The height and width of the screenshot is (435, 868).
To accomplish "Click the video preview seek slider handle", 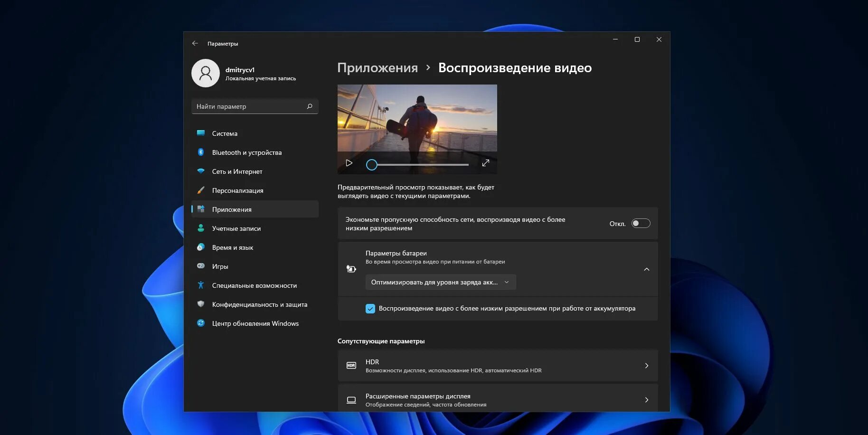I will pyautogui.click(x=372, y=164).
